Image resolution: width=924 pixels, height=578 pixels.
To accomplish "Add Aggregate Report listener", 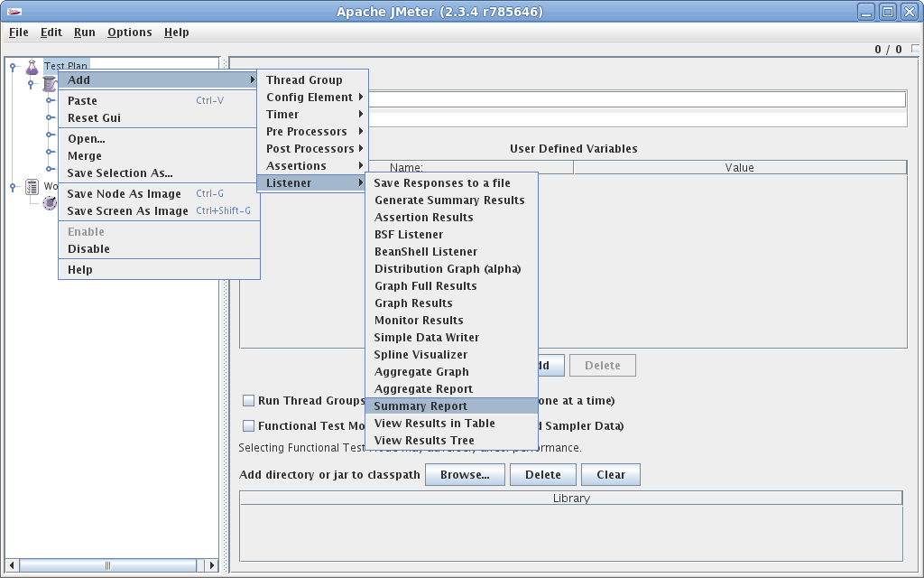I will tap(451, 388).
